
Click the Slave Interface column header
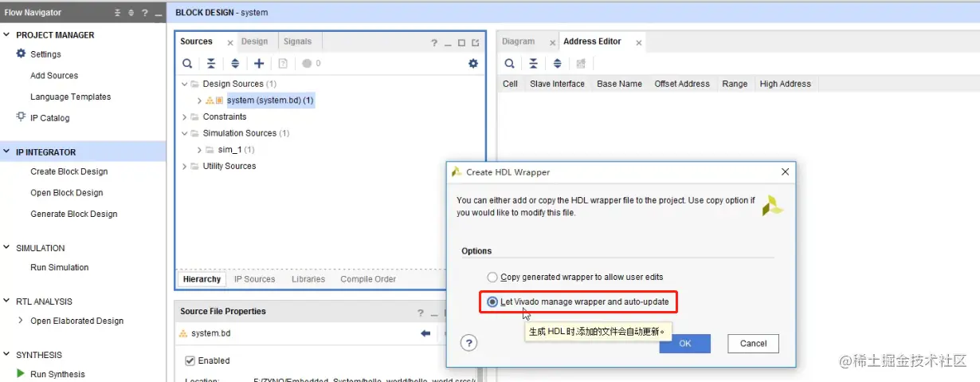click(x=557, y=84)
